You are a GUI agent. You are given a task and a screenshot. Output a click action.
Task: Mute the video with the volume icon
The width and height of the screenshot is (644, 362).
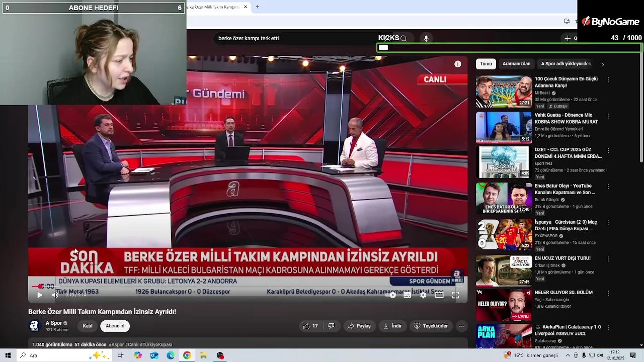pyautogui.click(x=55, y=295)
